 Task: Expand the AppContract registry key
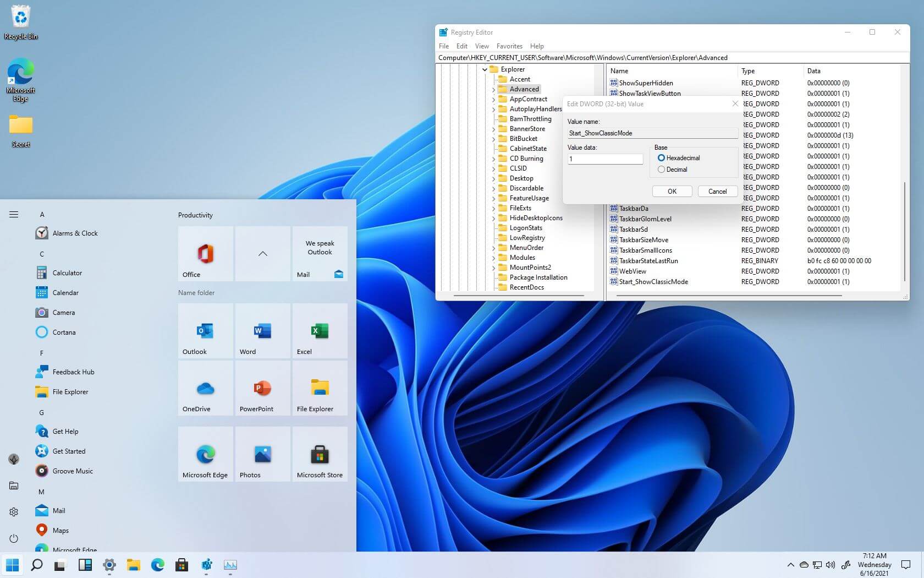click(x=493, y=99)
